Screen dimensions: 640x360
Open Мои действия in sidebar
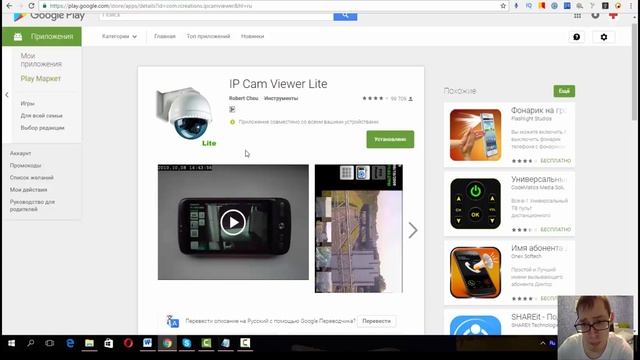point(29,190)
